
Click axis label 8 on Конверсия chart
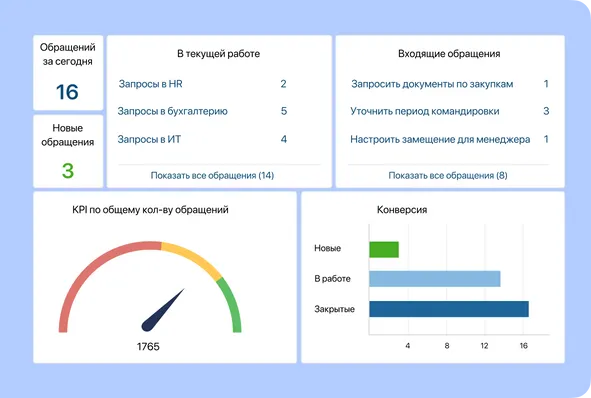(x=447, y=346)
